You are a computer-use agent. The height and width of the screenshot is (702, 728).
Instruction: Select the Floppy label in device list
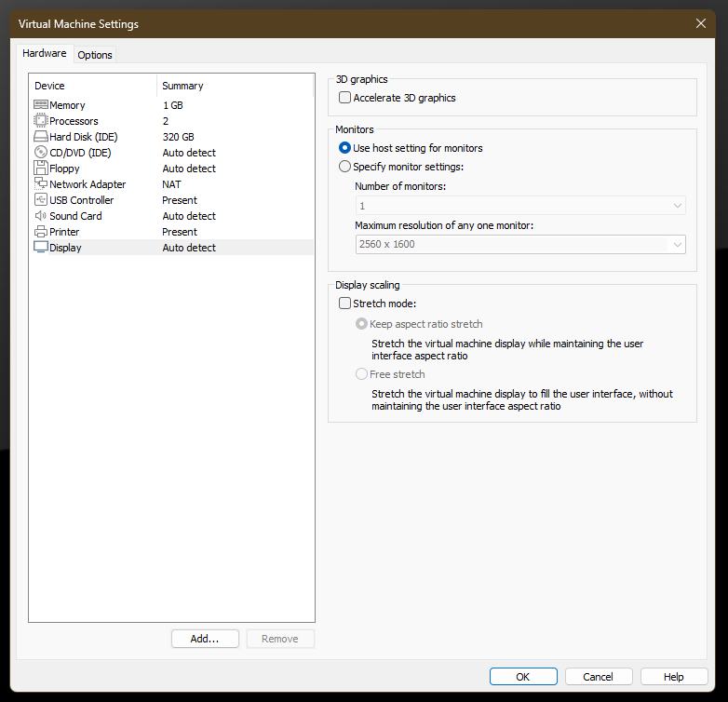pos(64,169)
